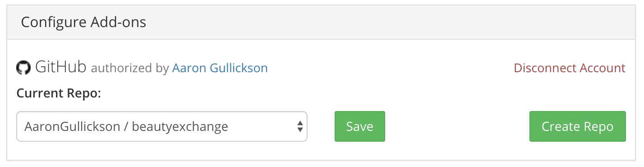
Task: Save the selected repository
Action: pyautogui.click(x=360, y=126)
